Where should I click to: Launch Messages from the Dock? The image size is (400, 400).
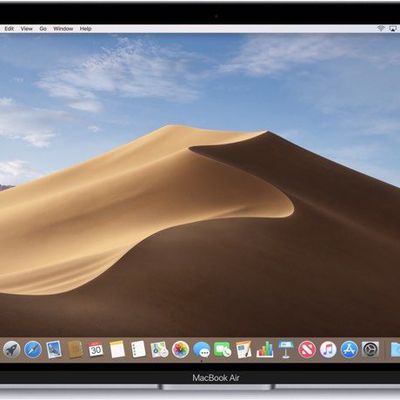pyautogui.click(x=202, y=350)
